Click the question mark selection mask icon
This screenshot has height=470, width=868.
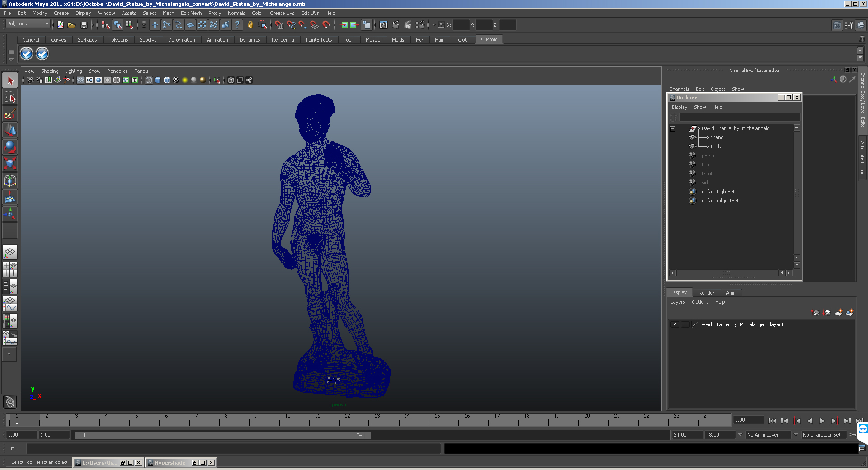click(237, 25)
